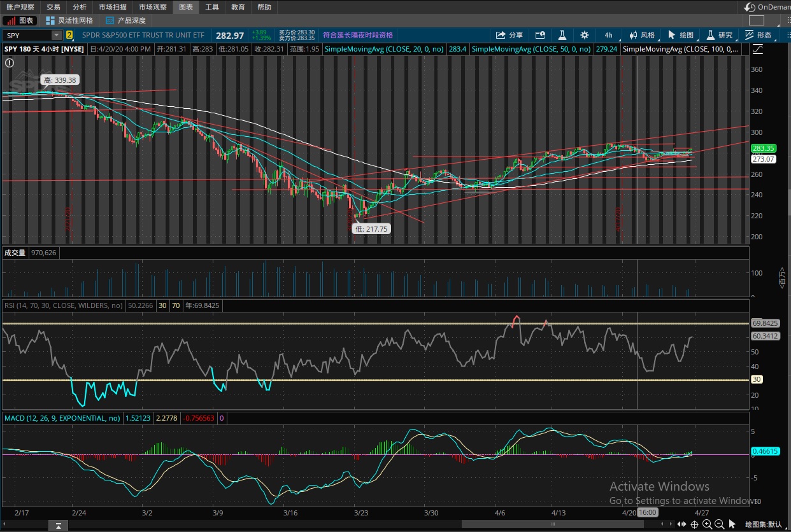Image resolution: width=791 pixels, height=532 pixels.
Task: Click the 成交量 (Volume) study label
Action: coord(15,253)
